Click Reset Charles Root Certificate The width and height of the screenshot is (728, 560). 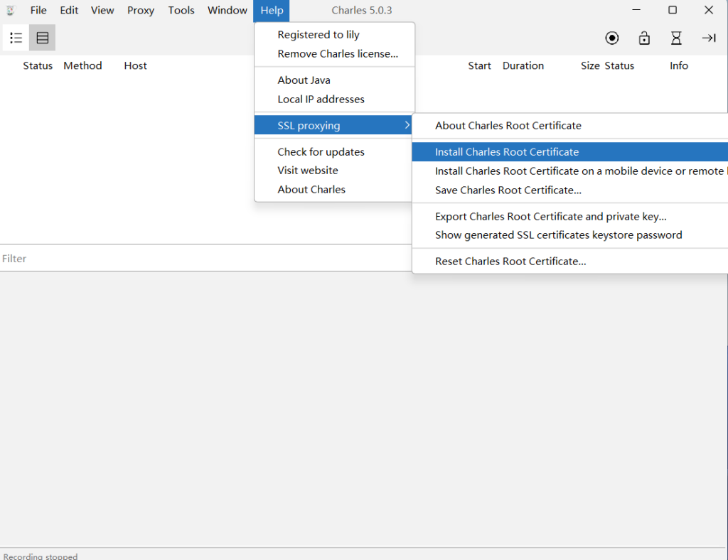[510, 262]
